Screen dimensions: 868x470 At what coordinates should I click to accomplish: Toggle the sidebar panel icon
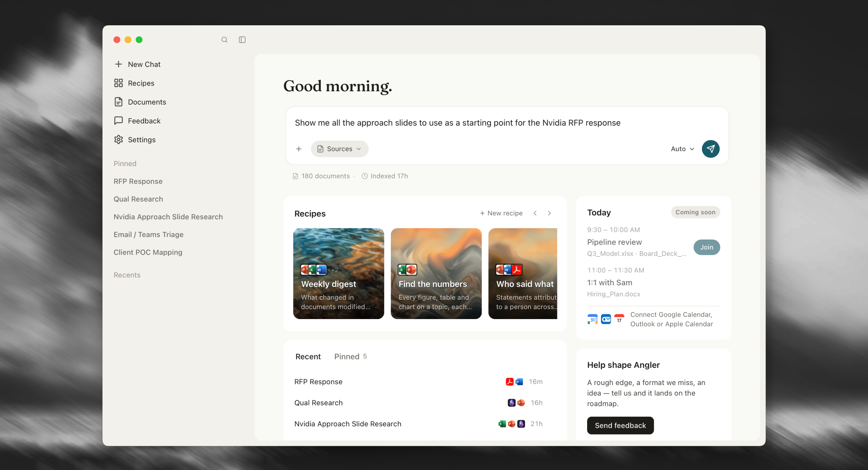tap(242, 40)
